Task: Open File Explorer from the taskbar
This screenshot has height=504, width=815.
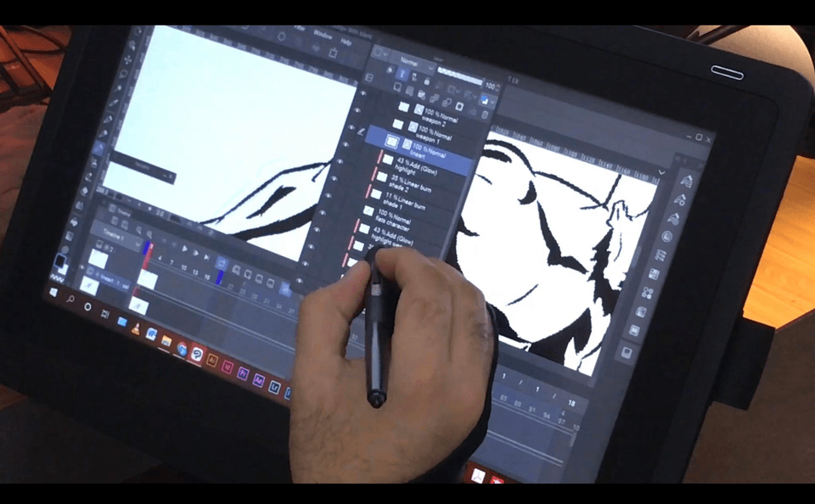Action: (x=166, y=341)
